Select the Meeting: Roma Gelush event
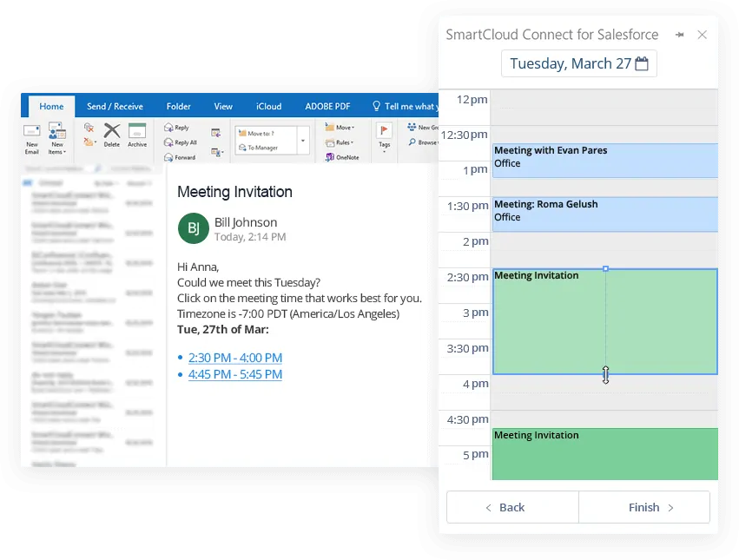 coord(605,214)
